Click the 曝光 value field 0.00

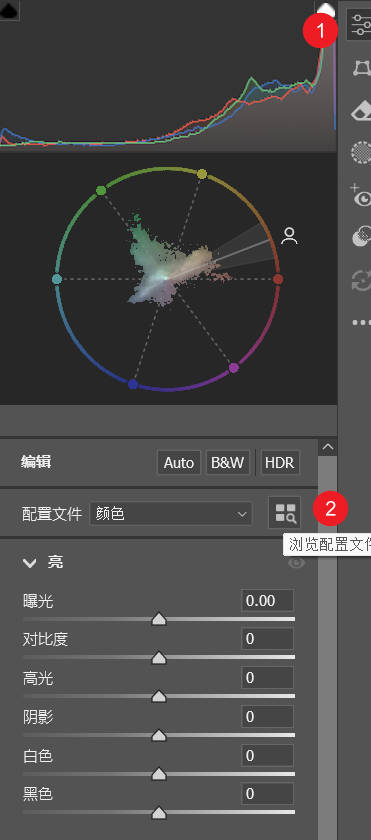(267, 601)
